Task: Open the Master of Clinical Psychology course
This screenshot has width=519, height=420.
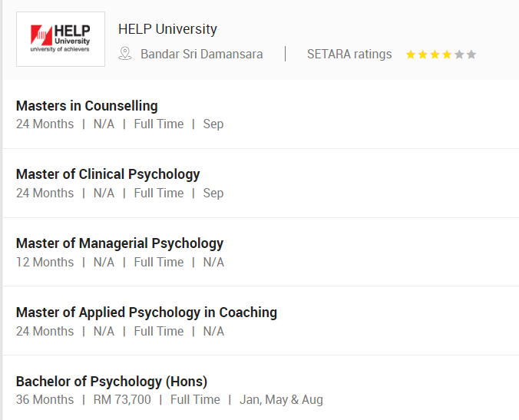Action: 107,174
